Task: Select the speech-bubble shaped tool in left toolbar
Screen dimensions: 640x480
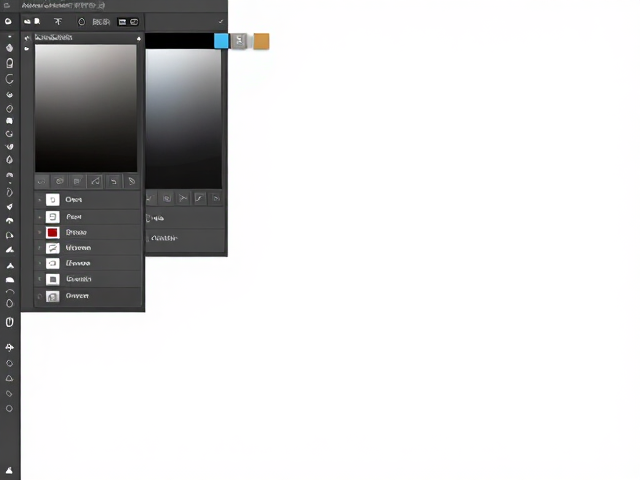Action: pos(9,121)
